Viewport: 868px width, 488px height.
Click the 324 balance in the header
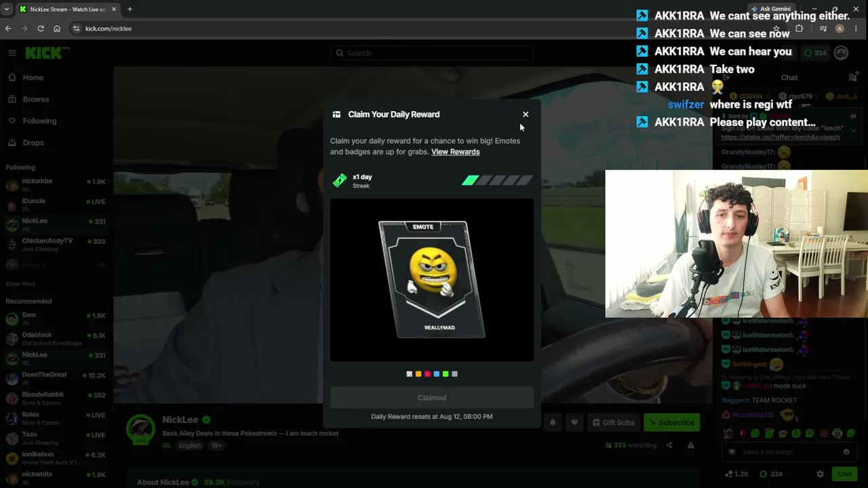click(815, 53)
